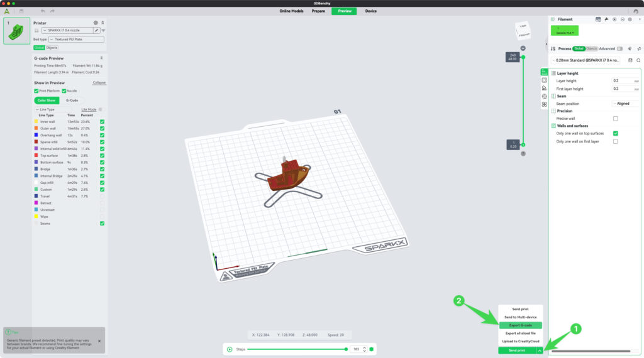The width and height of the screenshot is (644, 358).
Task: Click the Collapse link in Show in Preview
Action: 99,83
